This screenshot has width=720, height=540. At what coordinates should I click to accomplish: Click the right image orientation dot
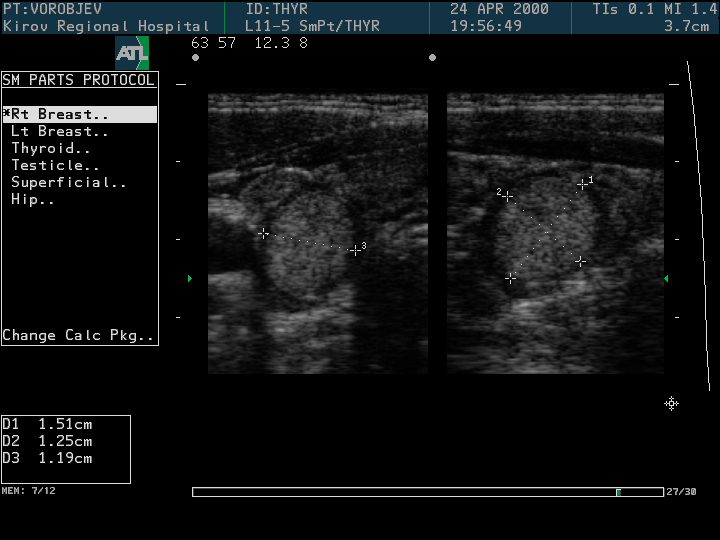(432, 58)
